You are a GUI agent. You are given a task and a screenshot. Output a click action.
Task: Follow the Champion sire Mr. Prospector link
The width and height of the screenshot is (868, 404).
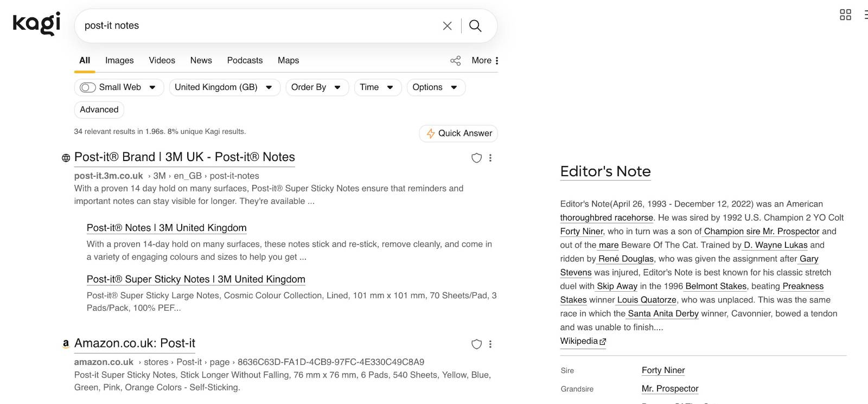[762, 231]
